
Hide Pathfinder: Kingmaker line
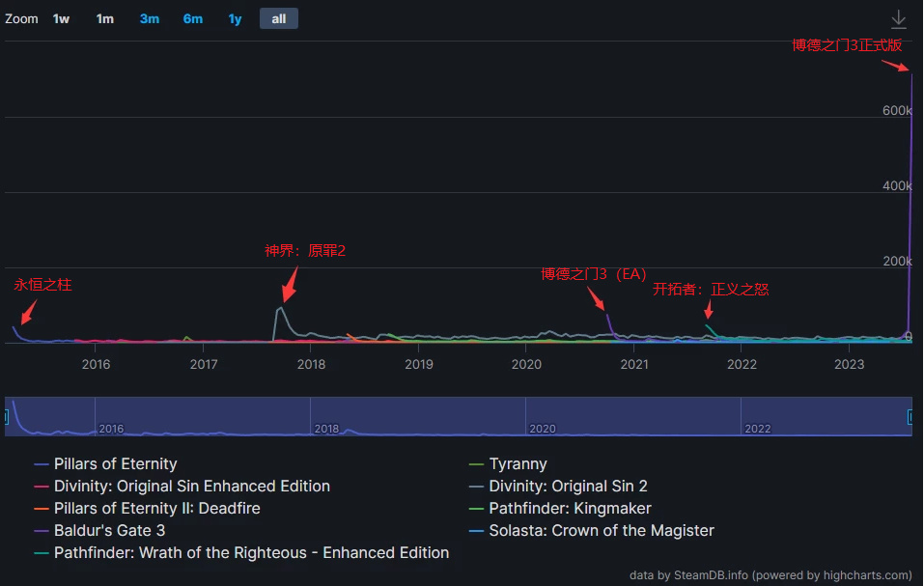tap(560, 508)
